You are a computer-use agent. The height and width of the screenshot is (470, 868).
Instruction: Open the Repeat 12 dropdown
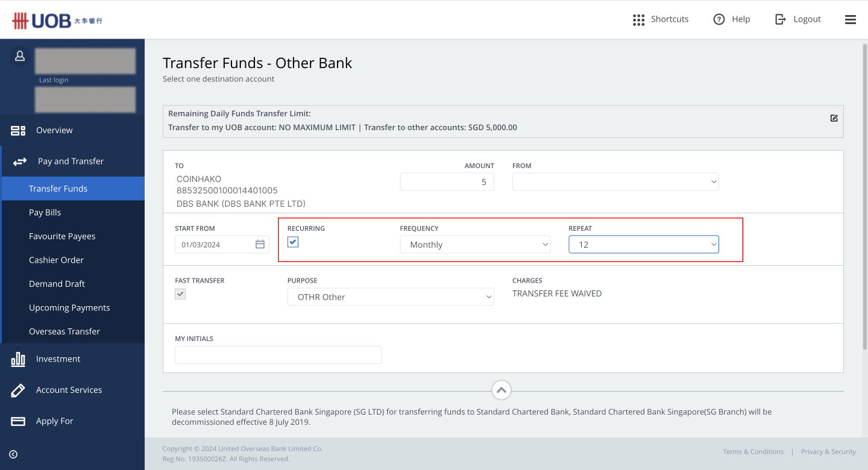[644, 244]
